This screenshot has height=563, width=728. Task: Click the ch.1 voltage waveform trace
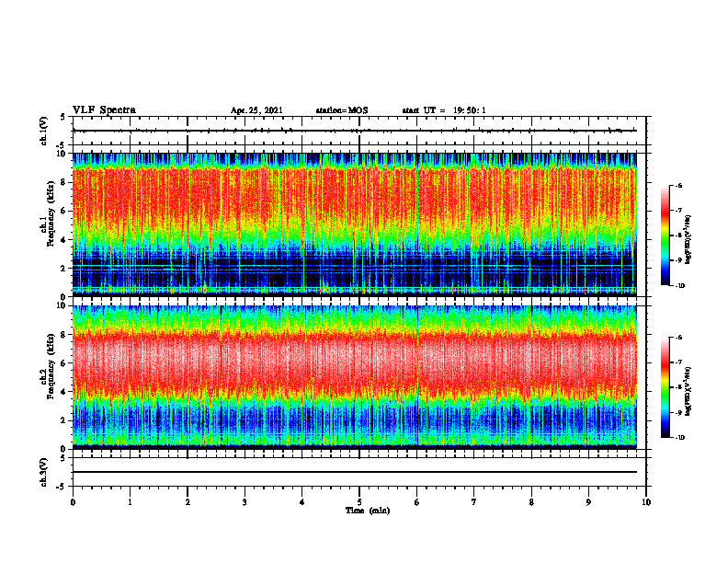pyautogui.click(x=355, y=131)
